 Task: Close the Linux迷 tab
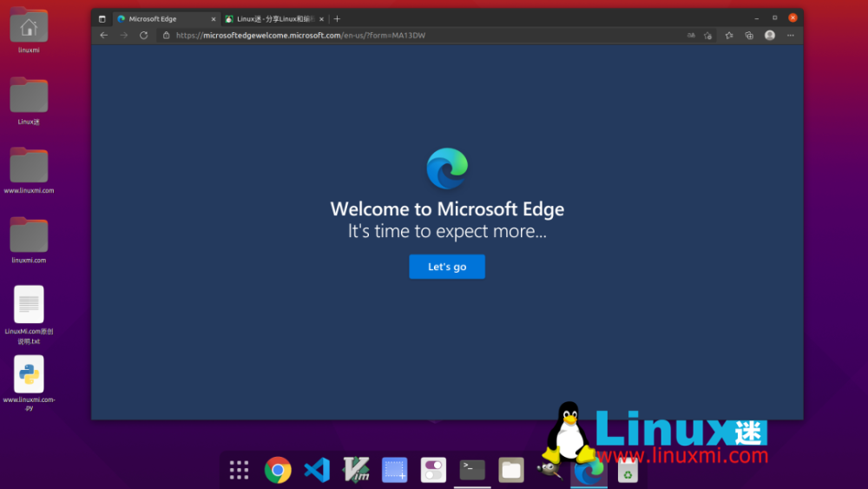pos(321,19)
